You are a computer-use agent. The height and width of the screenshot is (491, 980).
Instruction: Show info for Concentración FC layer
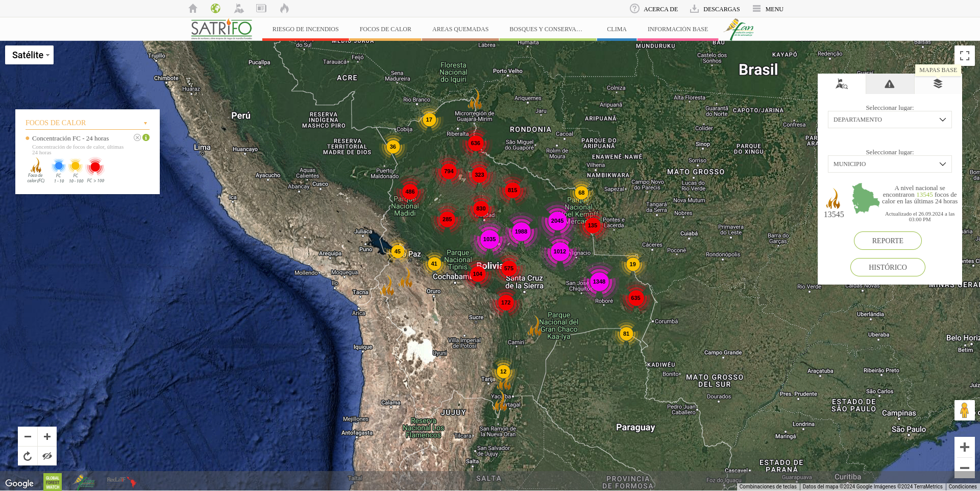[146, 137]
